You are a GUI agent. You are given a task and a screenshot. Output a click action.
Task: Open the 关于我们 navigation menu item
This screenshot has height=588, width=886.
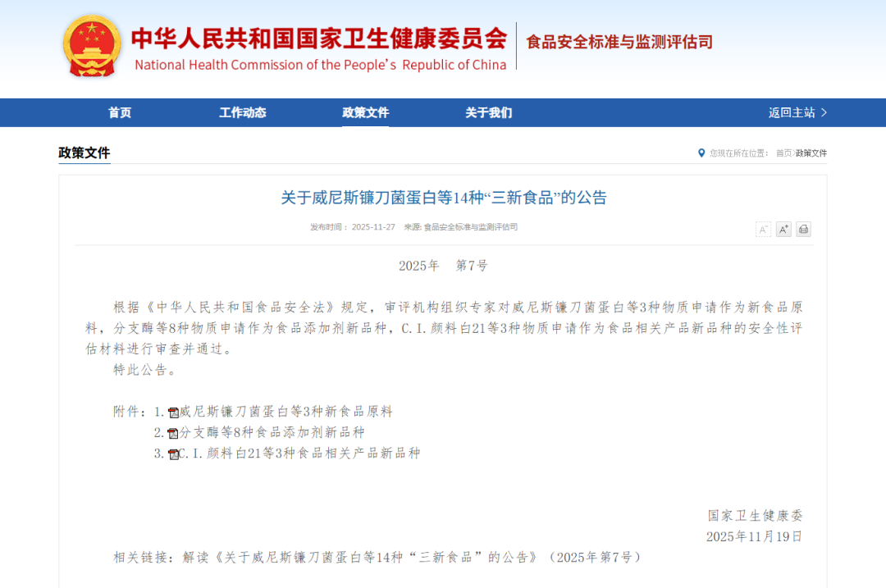[487, 112]
